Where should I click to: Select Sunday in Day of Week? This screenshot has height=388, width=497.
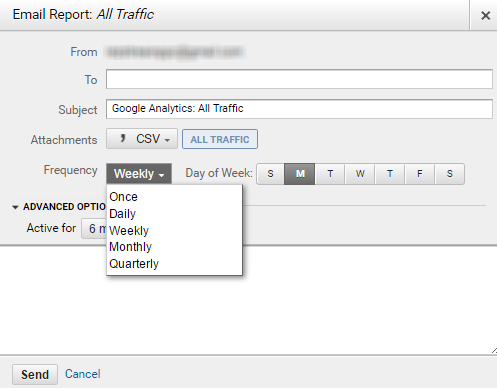point(270,174)
